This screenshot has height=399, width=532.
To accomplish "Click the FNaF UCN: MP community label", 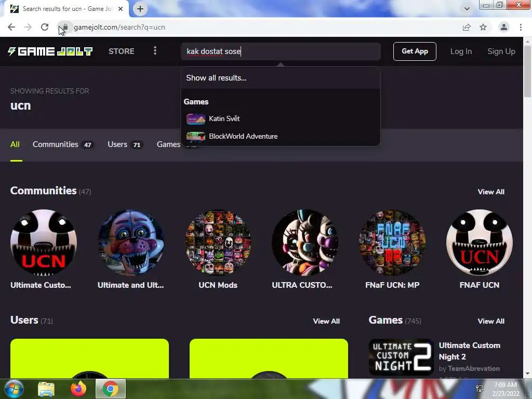I will coord(392,285).
